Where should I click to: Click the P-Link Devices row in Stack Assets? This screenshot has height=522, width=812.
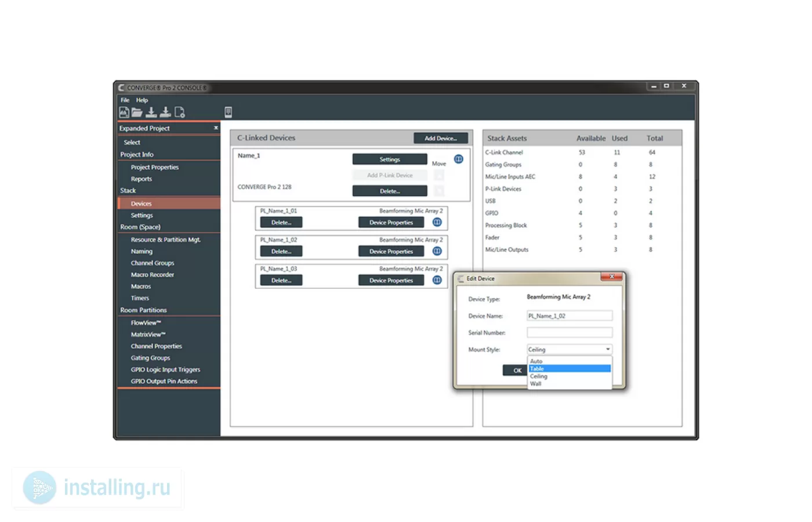[x=582, y=189]
